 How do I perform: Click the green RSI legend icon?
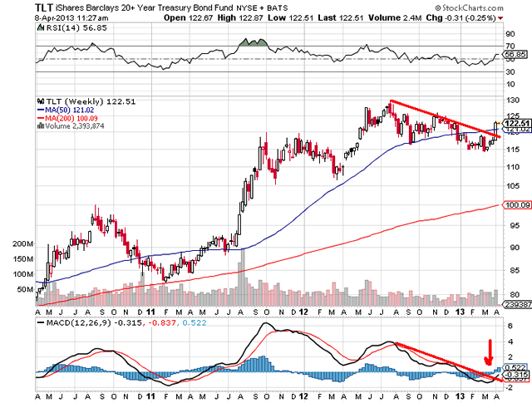click(41, 27)
